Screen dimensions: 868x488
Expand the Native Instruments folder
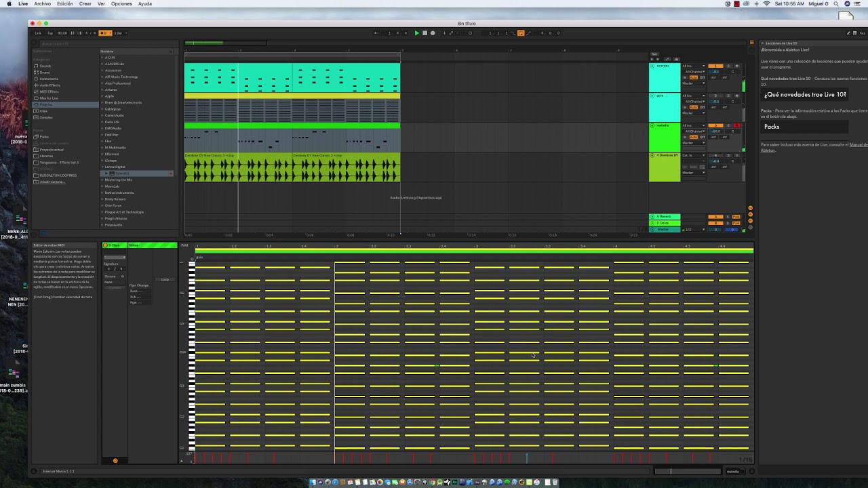coord(102,192)
